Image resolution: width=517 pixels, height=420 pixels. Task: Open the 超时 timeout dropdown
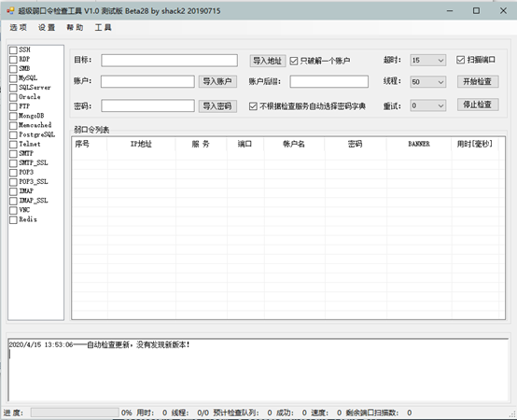click(x=428, y=61)
